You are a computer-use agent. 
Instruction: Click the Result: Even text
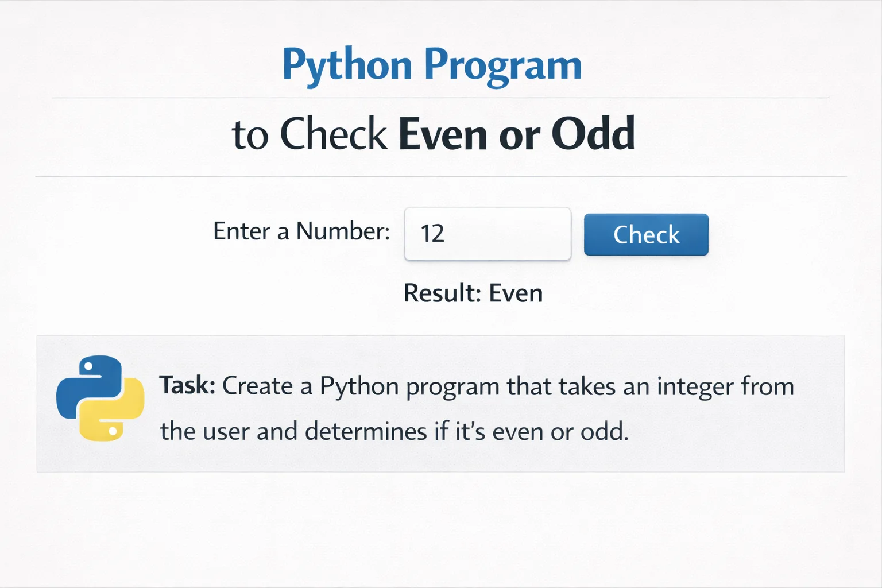pos(473,293)
